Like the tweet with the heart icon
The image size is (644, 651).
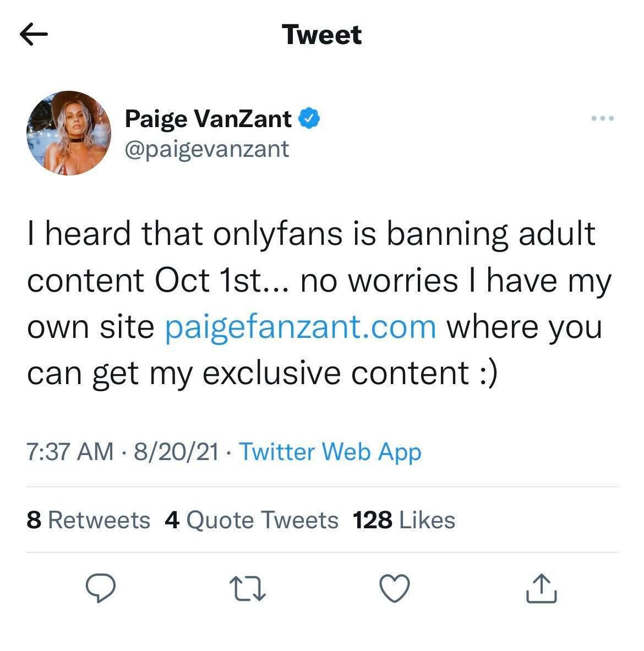[395, 588]
